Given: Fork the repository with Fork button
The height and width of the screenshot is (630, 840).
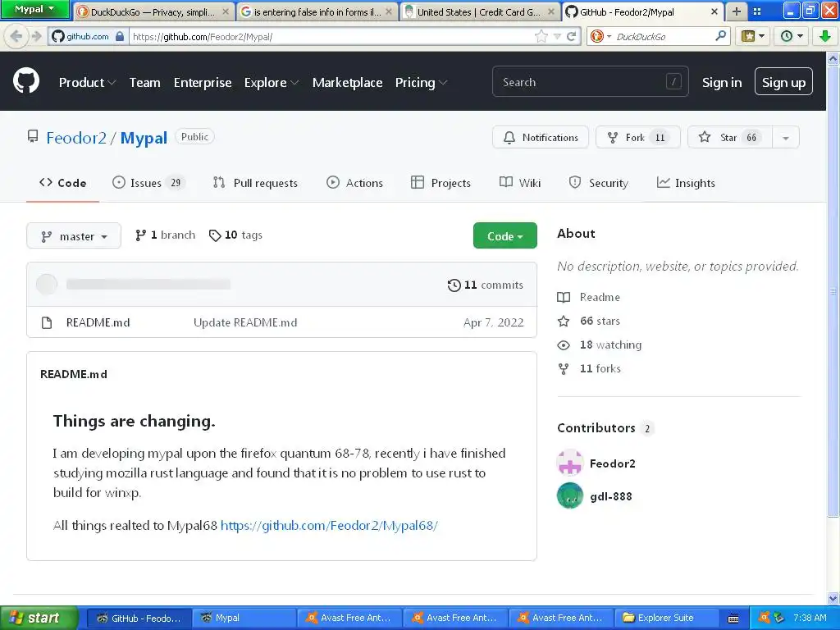Looking at the screenshot, I should pyautogui.click(x=638, y=138).
